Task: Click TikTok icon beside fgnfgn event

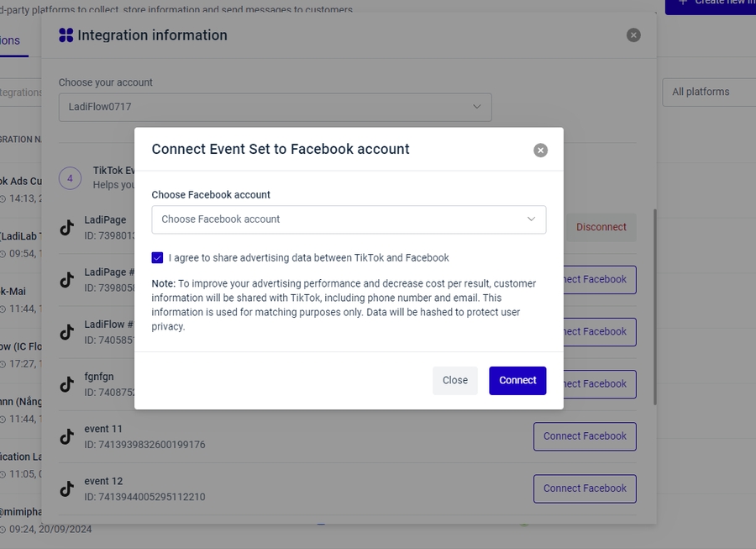Action: 67,384
